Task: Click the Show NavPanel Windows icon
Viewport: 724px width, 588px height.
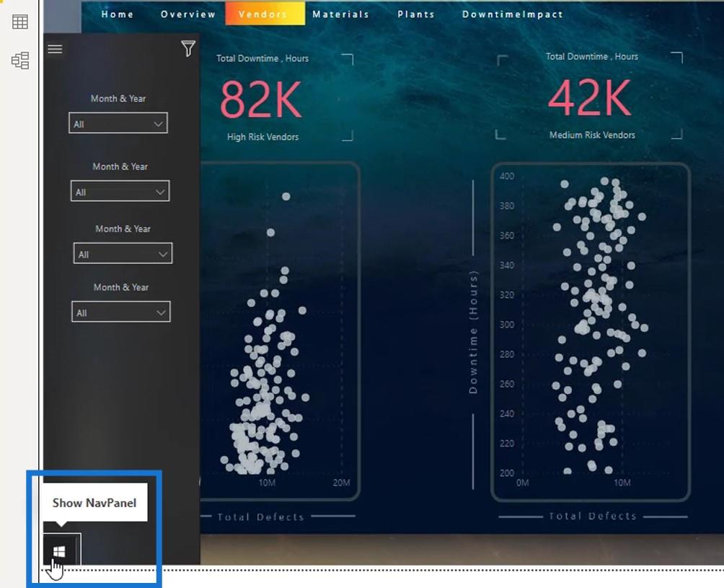Action: 59,550
